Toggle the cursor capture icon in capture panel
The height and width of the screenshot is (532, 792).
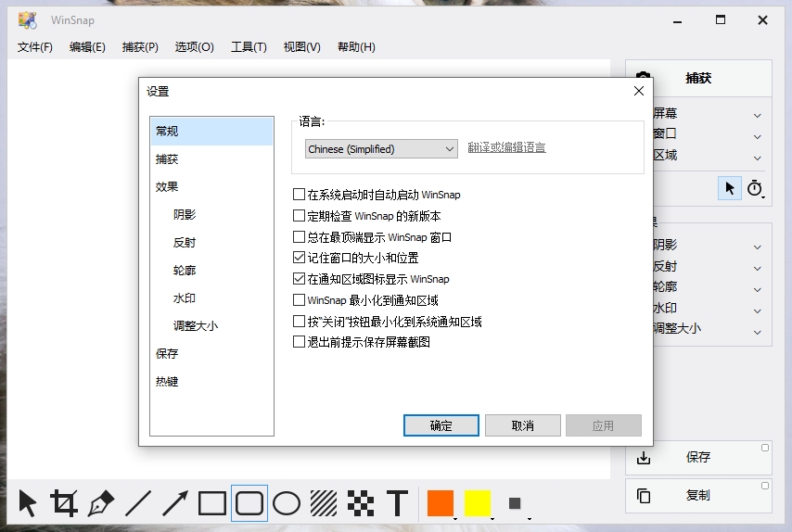[729, 188]
